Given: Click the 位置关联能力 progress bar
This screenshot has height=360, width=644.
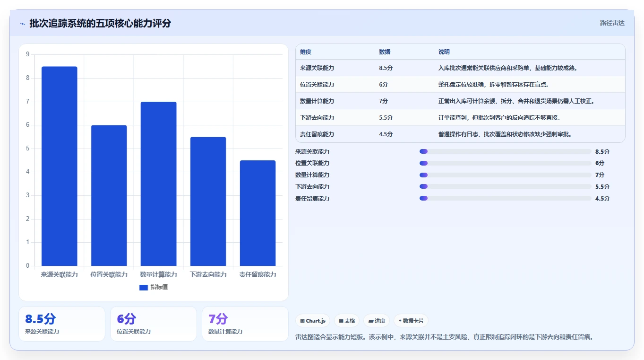Looking at the screenshot, I should [x=506, y=163].
